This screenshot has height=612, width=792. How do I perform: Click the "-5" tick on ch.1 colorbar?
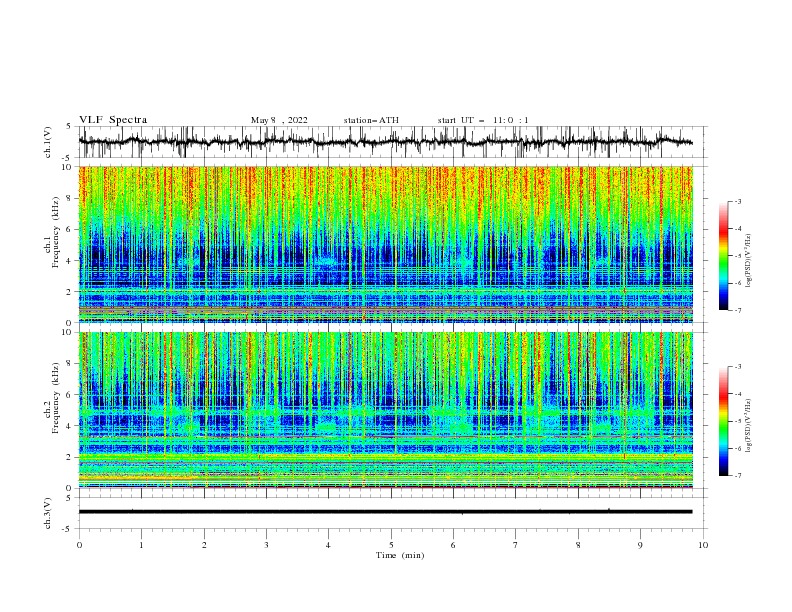(738, 256)
